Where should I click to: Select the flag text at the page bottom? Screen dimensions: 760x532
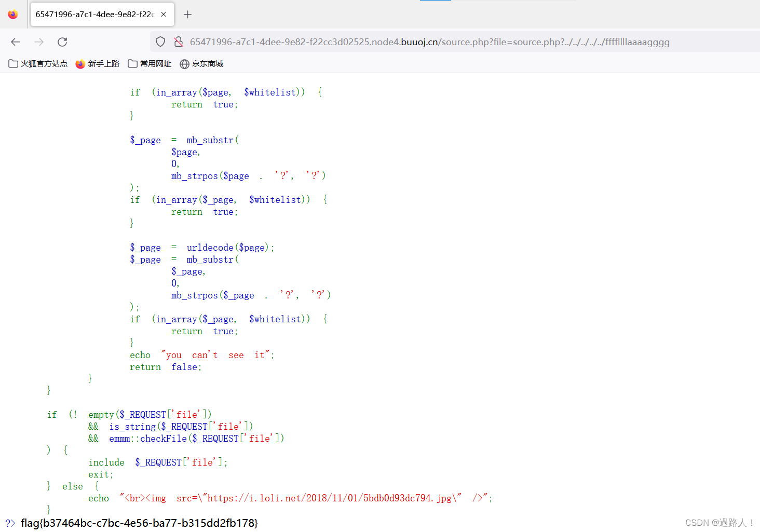point(139,524)
